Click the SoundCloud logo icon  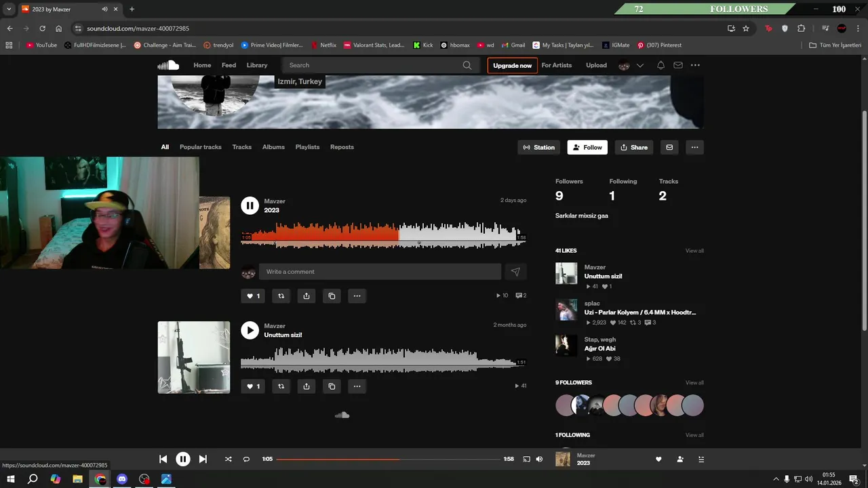168,65
